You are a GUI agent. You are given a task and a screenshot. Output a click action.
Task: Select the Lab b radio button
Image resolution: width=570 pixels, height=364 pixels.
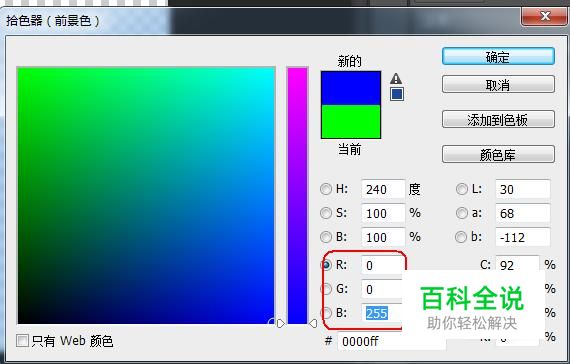pos(461,237)
